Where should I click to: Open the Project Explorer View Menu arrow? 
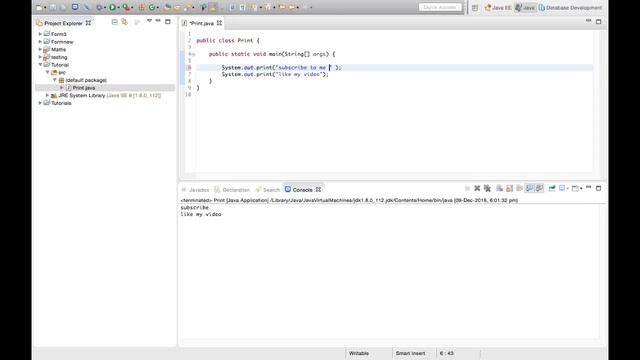coord(149,21)
